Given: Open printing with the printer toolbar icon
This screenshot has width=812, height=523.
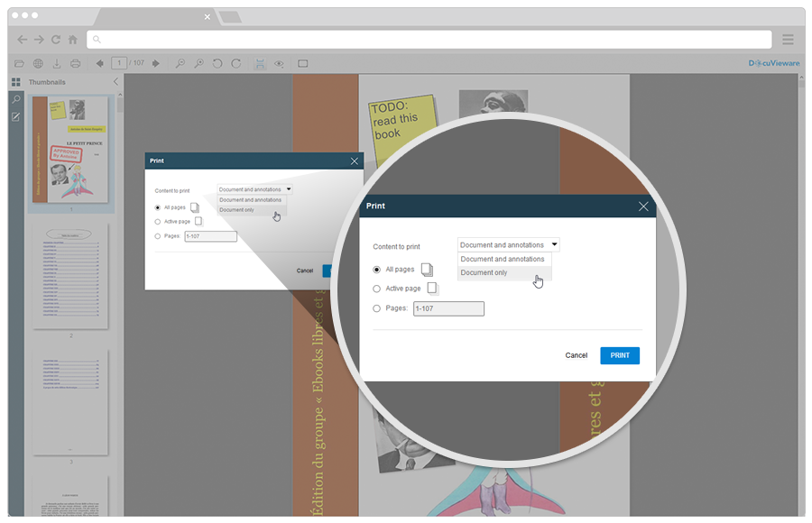Looking at the screenshot, I should (76, 63).
